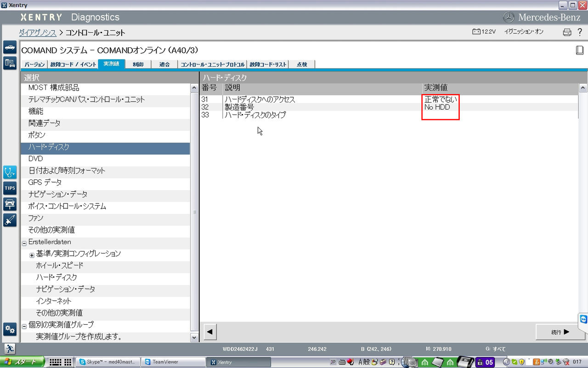
Task: Open the TIPS panel from the sidebar
Action: click(10, 188)
